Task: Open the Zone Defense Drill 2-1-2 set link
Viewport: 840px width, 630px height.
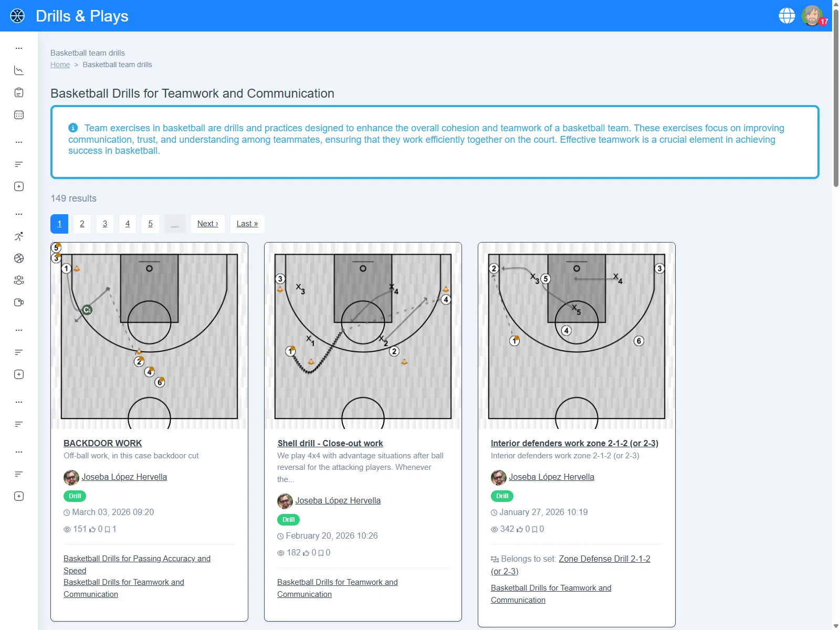Action: coord(604,559)
